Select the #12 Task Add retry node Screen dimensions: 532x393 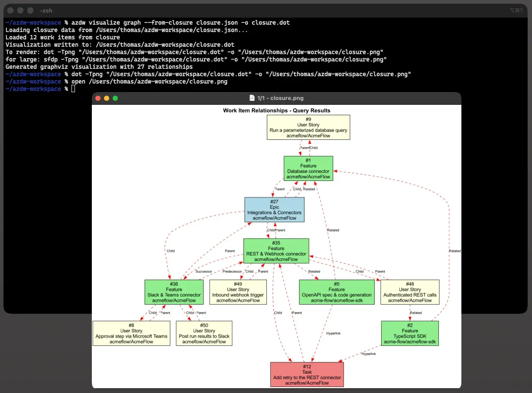pyautogui.click(x=307, y=374)
